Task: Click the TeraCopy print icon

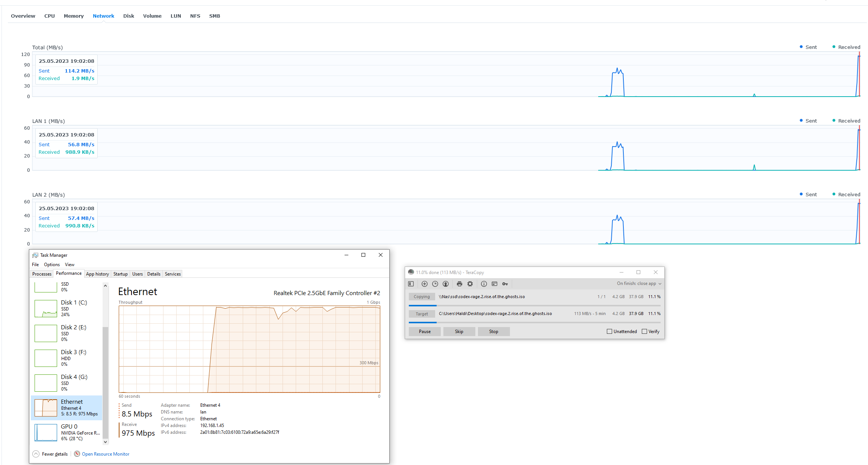Action: pyautogui.click(x=459, y=284)
